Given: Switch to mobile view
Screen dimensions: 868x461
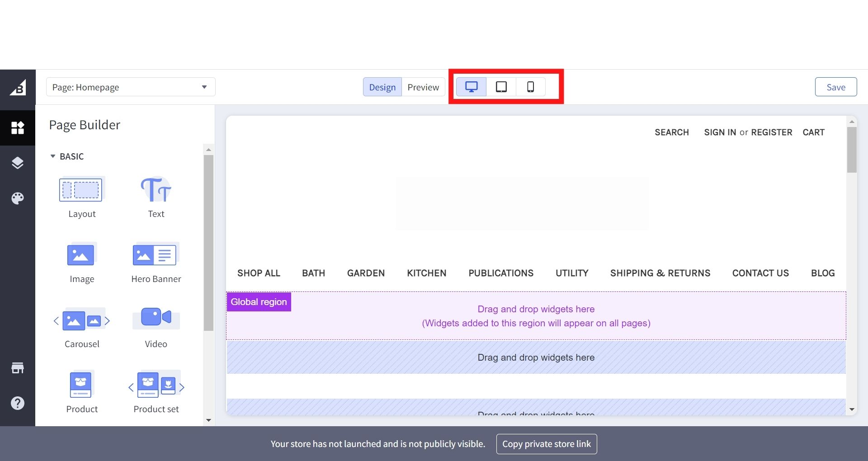Looking at the screenshot, I should (x=530, y=87).
